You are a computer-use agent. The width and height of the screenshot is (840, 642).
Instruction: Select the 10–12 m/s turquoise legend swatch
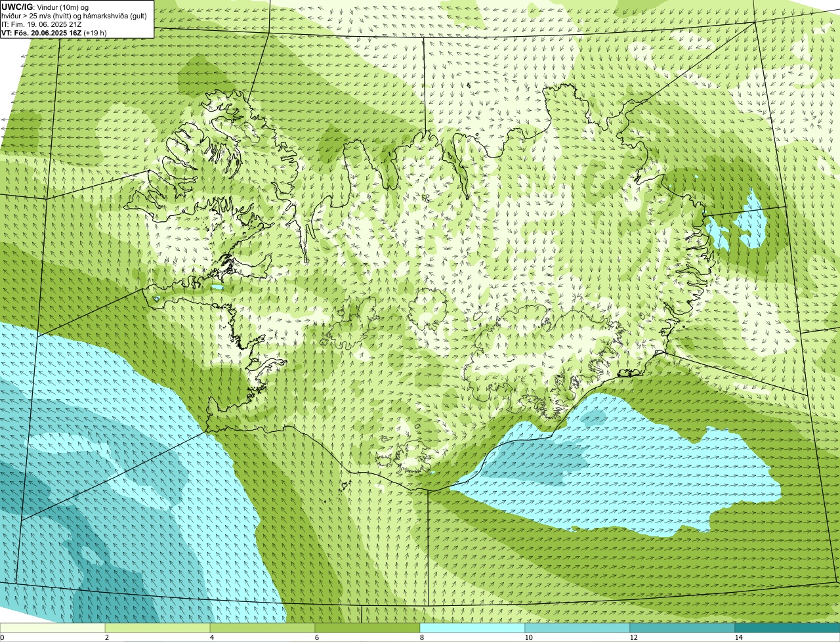pos(577,628)
